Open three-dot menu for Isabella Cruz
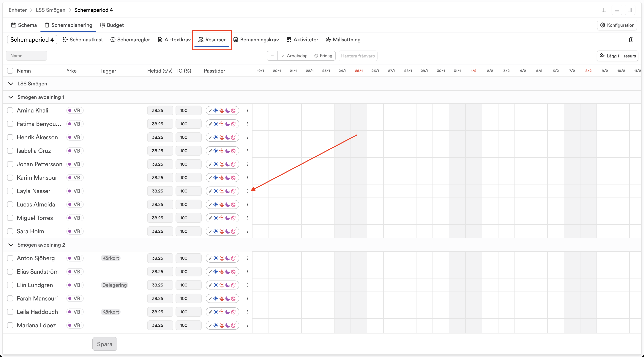The image size is (644, 357). [247, 151]
